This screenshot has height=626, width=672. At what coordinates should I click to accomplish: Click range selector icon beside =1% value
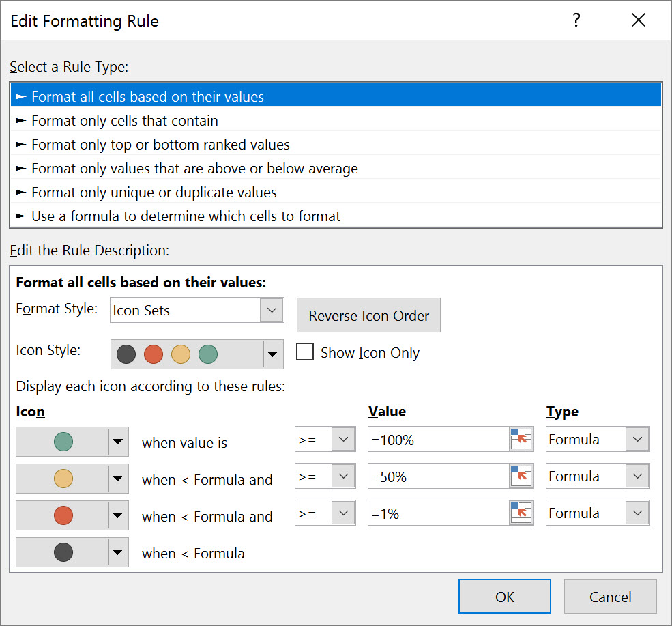(521, 513)
